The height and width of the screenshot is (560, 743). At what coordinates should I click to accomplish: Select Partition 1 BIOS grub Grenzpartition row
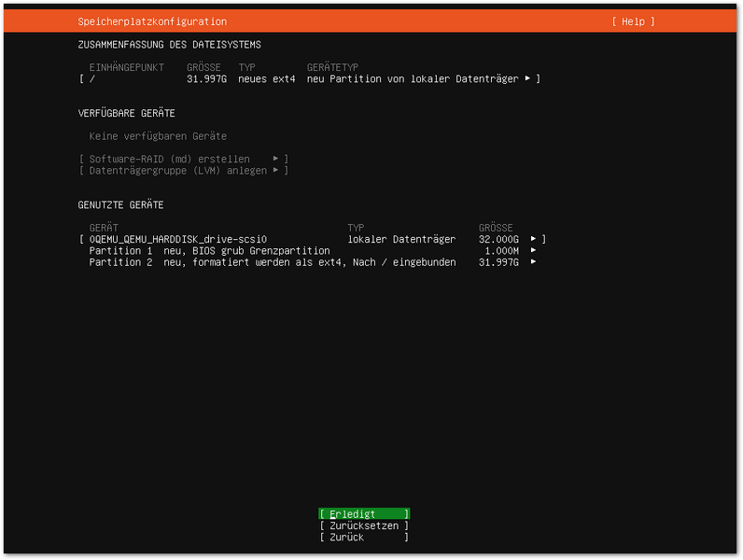tap(313, 251)
